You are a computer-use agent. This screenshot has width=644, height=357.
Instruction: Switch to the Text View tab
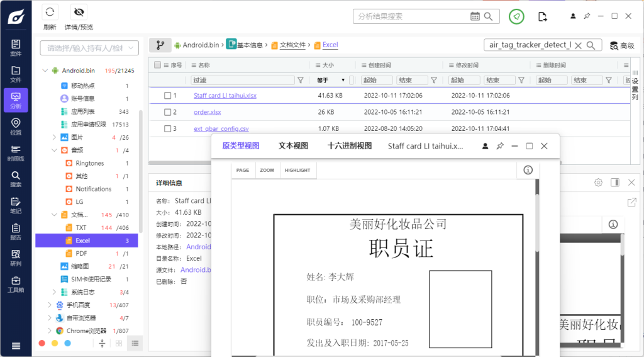click(x=293, y=146)
